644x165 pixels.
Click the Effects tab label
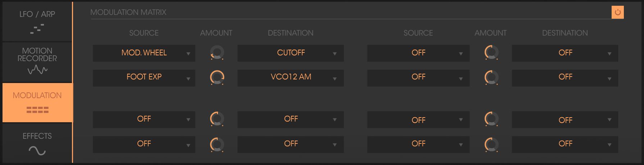(37, 136)
